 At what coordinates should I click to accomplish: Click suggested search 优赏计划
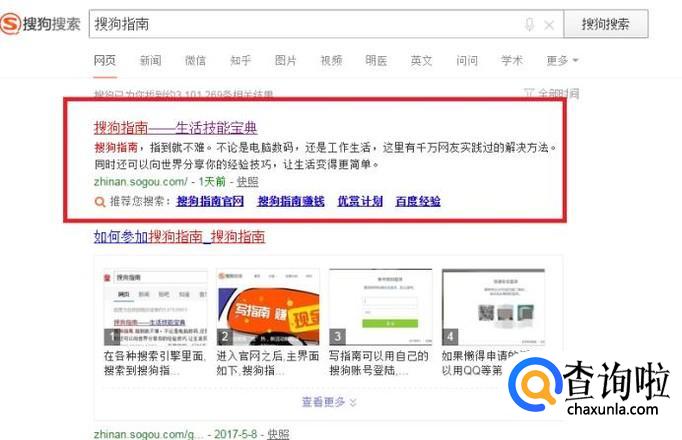(x=360, y=201)
